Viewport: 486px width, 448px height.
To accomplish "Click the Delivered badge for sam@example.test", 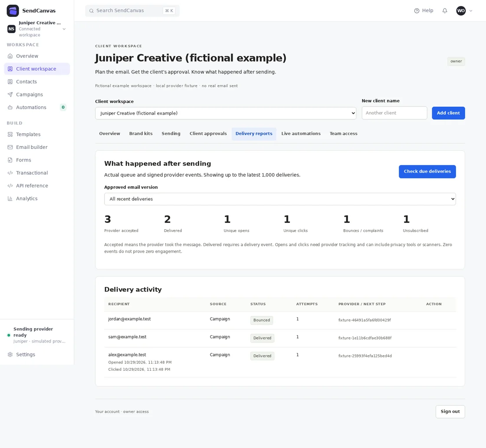I will click(x=262, y=338).
